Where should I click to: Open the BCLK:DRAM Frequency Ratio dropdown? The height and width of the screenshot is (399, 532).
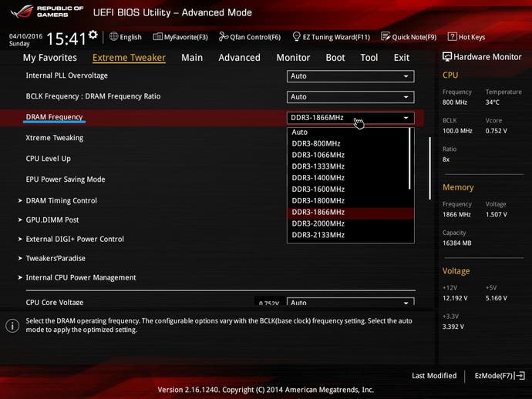351,97
